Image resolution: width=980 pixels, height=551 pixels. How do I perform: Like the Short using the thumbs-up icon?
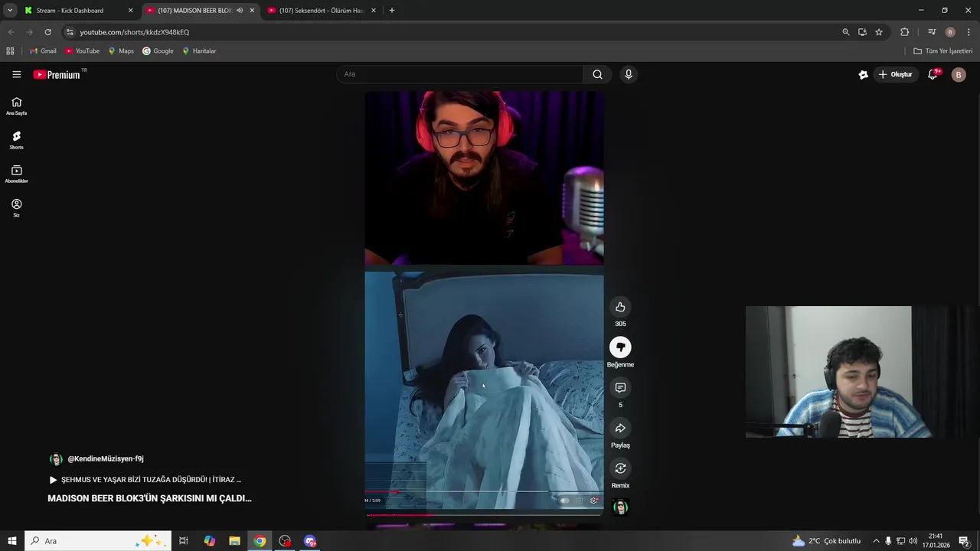click(620, 307)
